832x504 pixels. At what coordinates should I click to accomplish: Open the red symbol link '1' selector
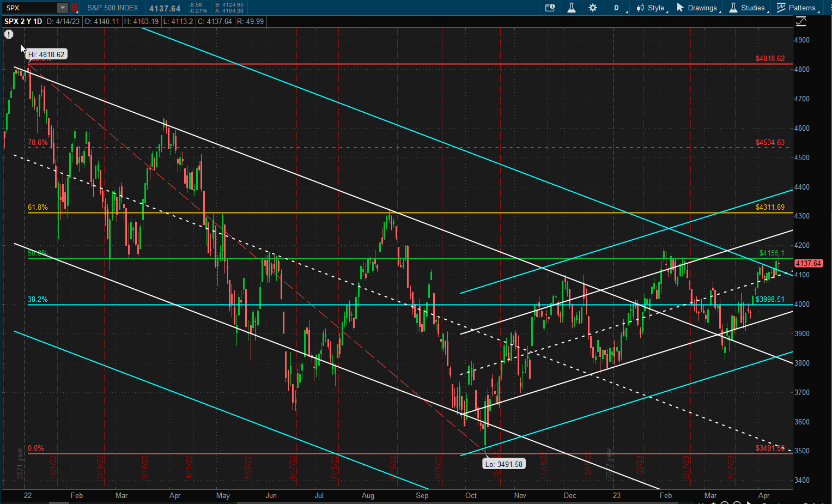coord(75,8)
